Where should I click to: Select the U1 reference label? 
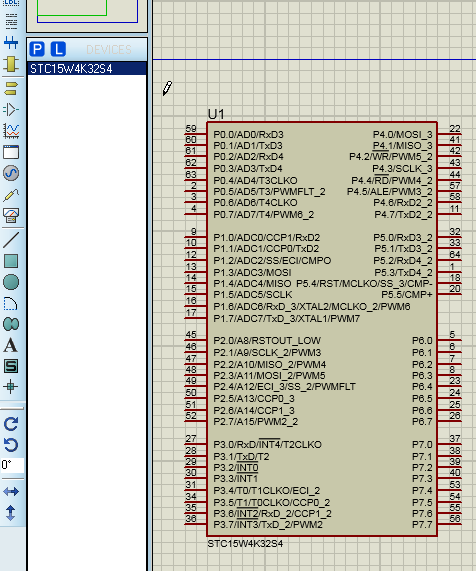tap(216, 114)
